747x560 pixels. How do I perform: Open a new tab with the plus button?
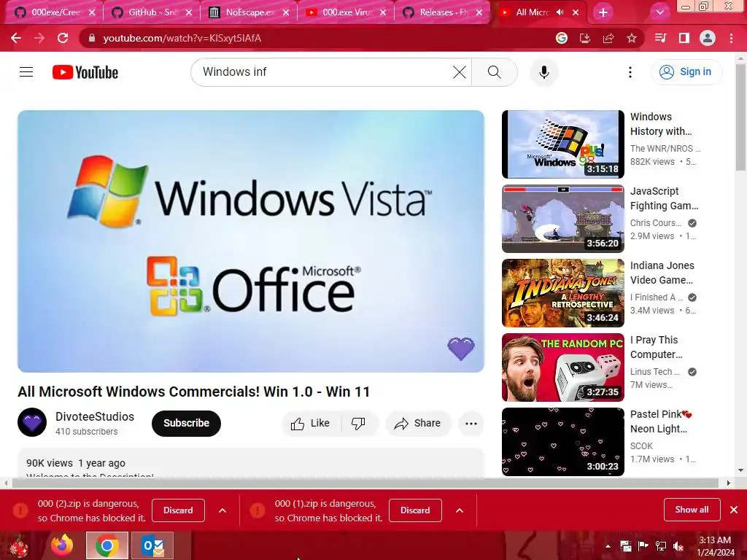click(x=603, y=12)
